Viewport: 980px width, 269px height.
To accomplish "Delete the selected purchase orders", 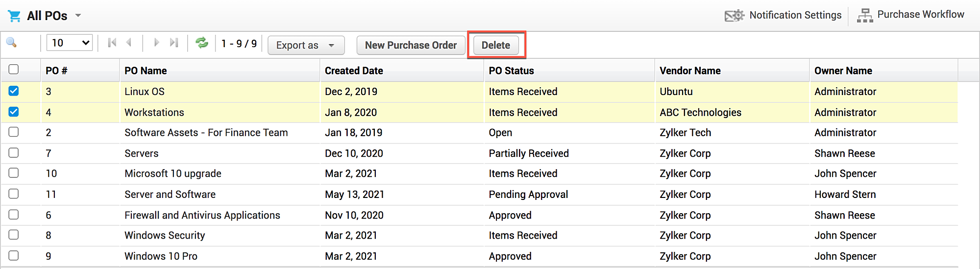I will pyautogui.click(x=495, y=45).
